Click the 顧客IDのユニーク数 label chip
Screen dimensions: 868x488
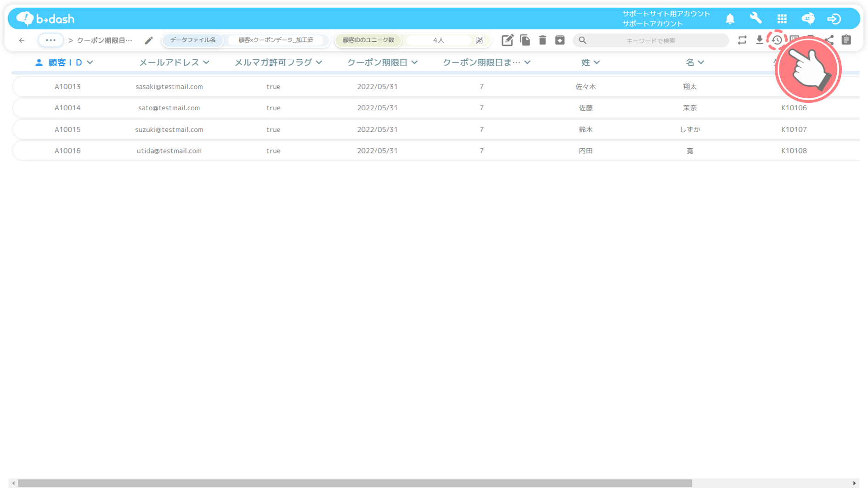368,40
